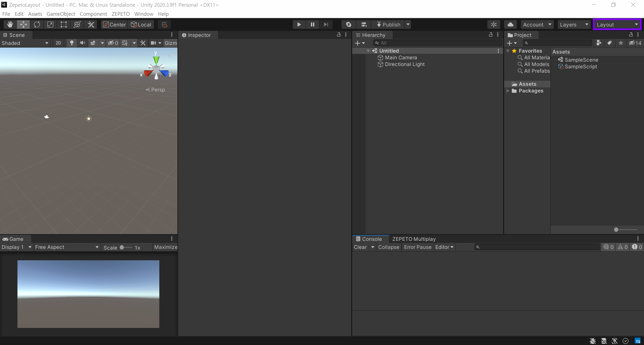Toggle 2D view mode in Scene
The height and width of the screenshot is (345, 644).
[x=58, y=43]
